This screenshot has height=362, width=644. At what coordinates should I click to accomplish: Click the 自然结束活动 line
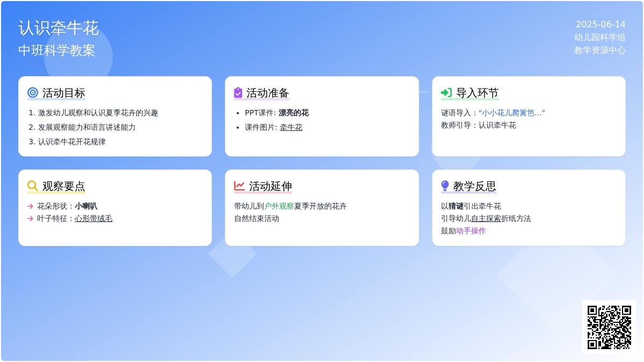257,219
